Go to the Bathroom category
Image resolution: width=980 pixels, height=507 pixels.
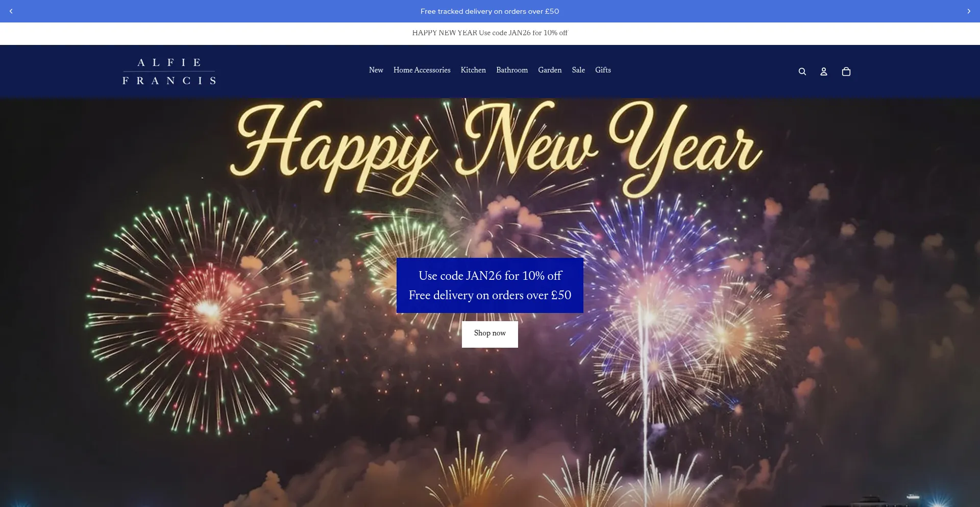pos(511,70)
